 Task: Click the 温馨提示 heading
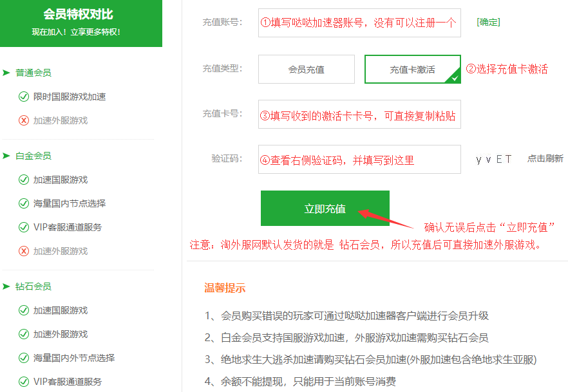pos(225,288)
